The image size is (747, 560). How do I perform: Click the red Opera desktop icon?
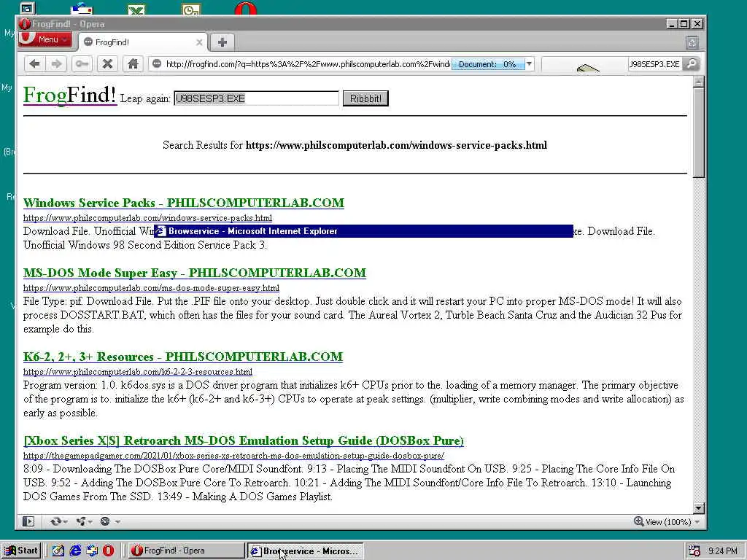tap(246, 9)
